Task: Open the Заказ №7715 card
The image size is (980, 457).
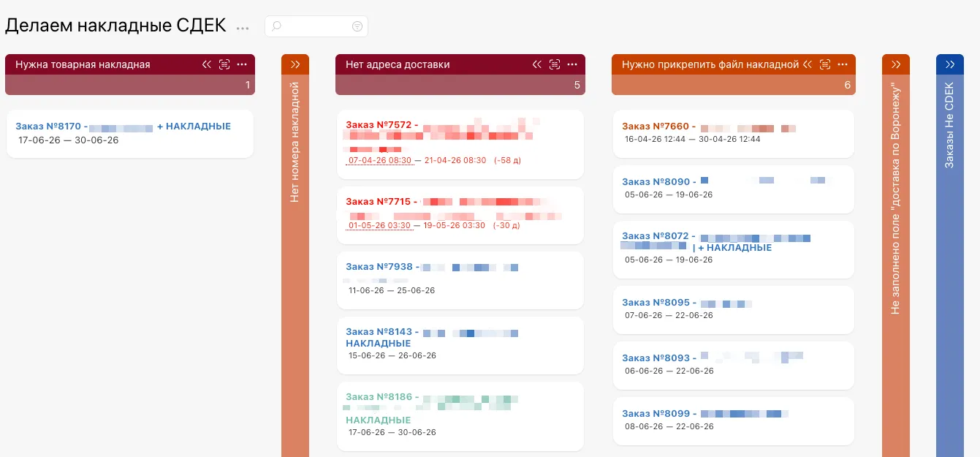Action: pyautogui.click(x=460, y=215)
